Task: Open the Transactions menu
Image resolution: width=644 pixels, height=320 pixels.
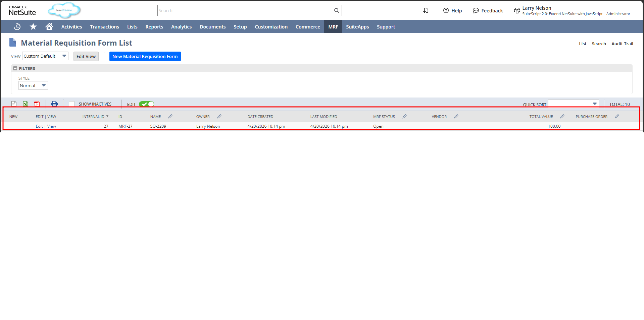Action: click(104, 27)
